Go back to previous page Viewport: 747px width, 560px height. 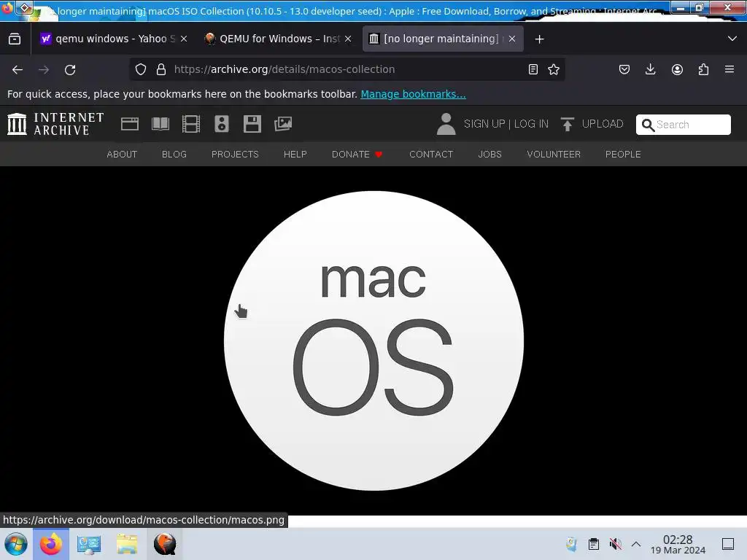[x=18, y=69]
